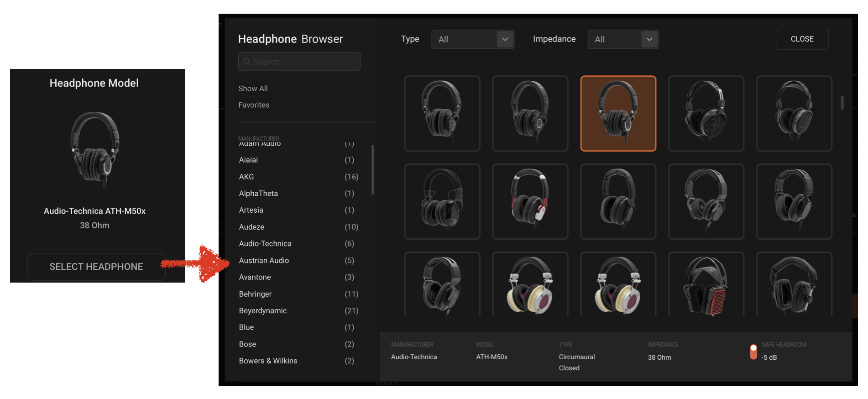Click the red and white headphone thumbnail
Screen dimensions: 868x399
click(x=530, y=201)
